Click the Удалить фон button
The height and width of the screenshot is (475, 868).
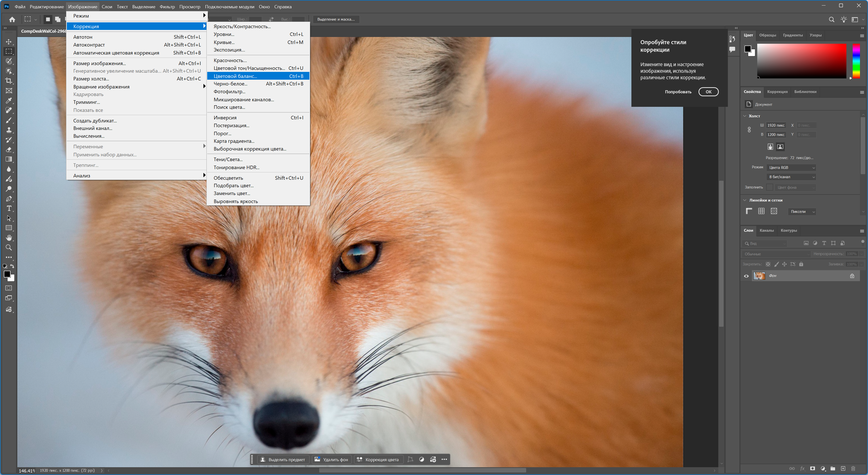332,459
